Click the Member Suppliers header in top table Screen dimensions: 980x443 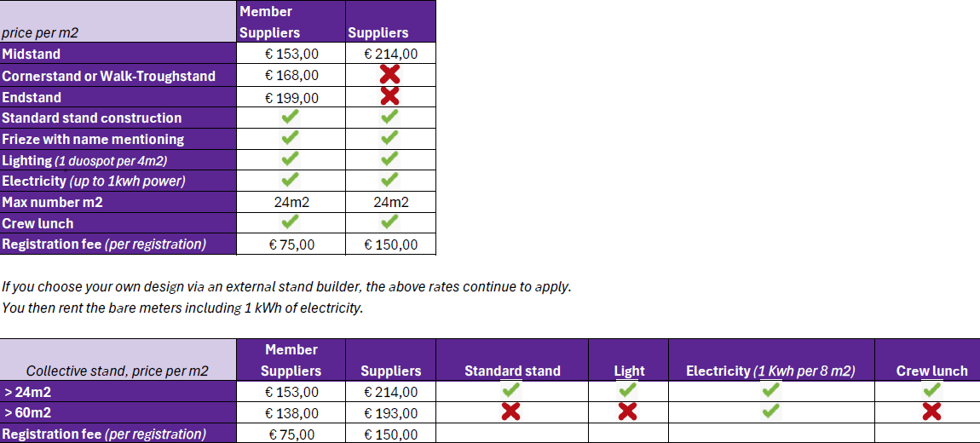270,22
